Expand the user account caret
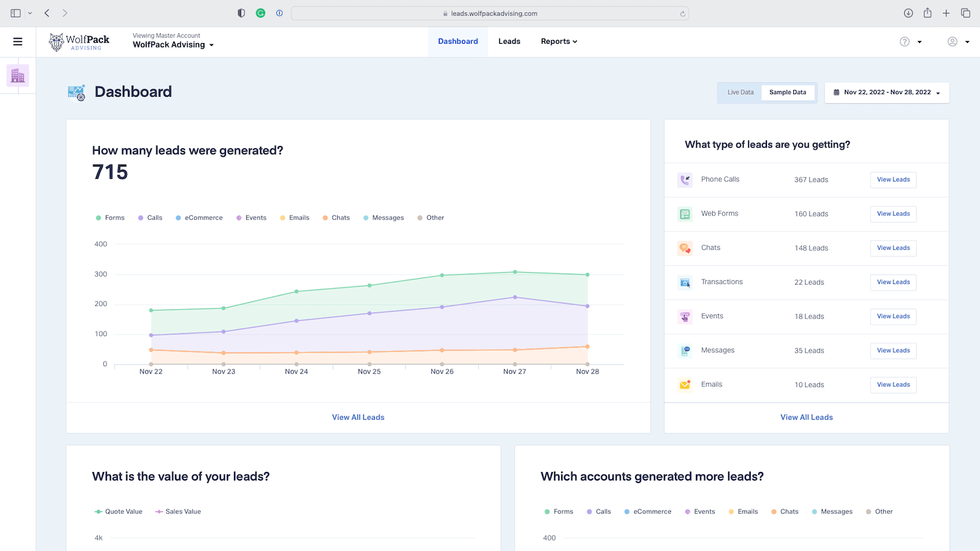The image size is (980, 551). (968, 42)
